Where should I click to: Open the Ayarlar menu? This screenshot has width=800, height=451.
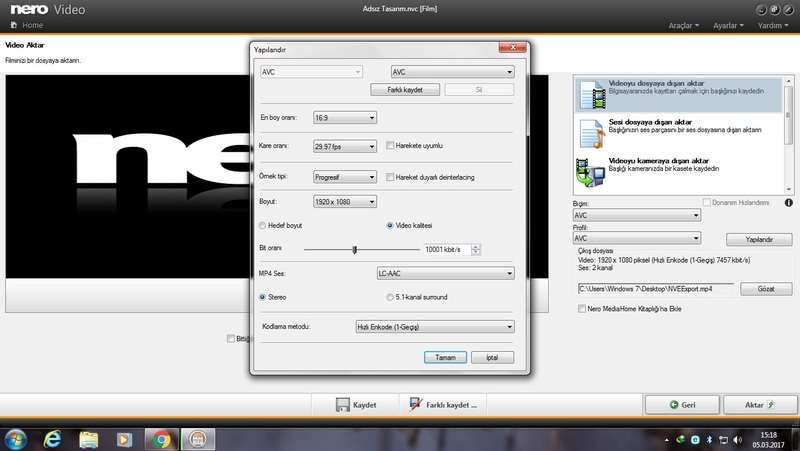tap(728, 25)
